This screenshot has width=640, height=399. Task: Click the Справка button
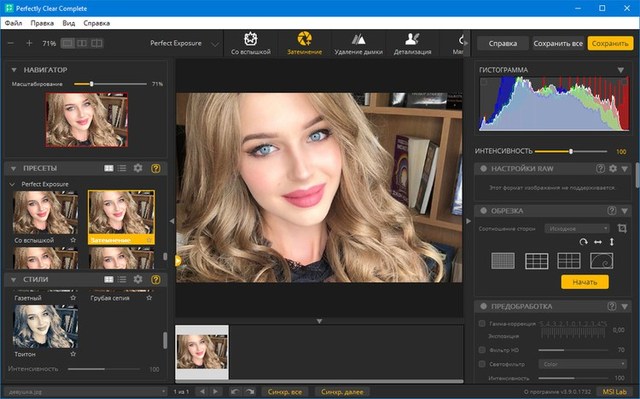(x=503, y=43)
